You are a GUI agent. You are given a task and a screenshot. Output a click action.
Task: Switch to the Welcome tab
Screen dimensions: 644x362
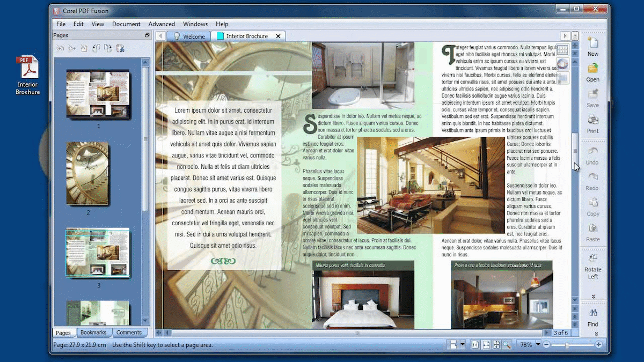(x=188, y=36)
